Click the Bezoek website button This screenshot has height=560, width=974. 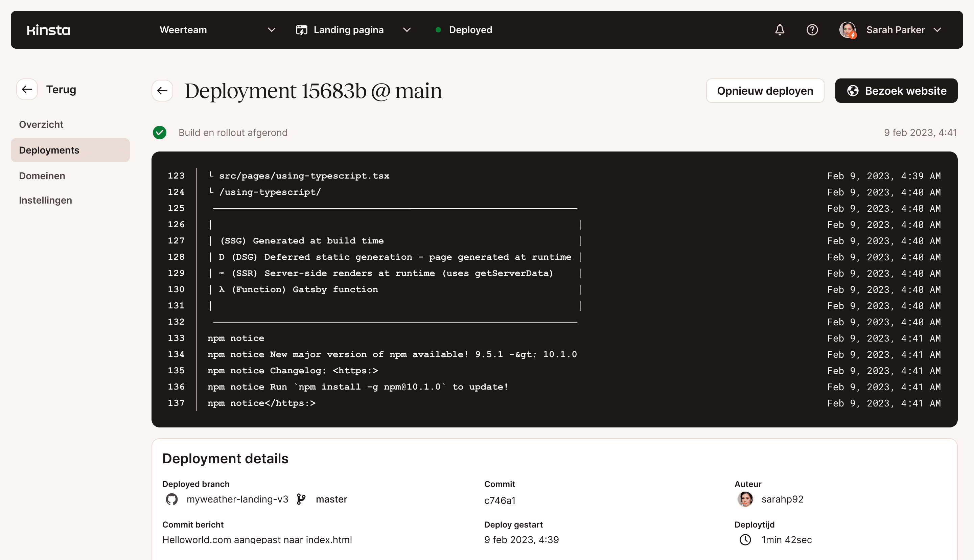coord(896,91)
